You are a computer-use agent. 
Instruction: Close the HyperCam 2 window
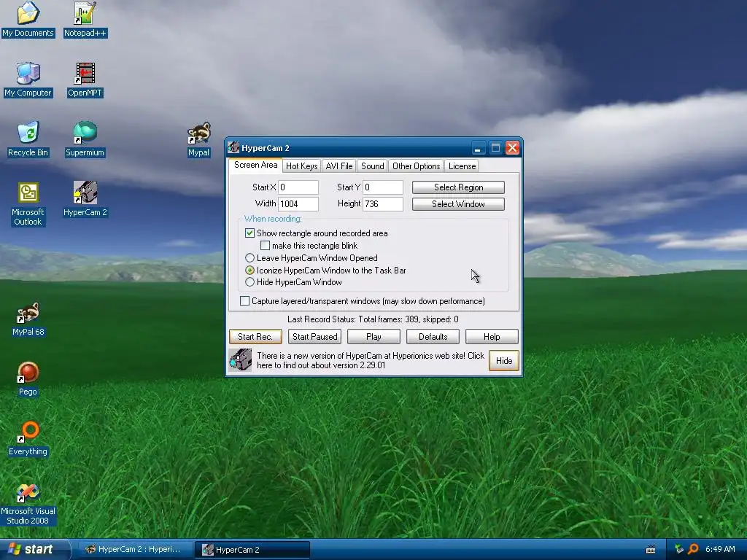click(x=512, y=148)
